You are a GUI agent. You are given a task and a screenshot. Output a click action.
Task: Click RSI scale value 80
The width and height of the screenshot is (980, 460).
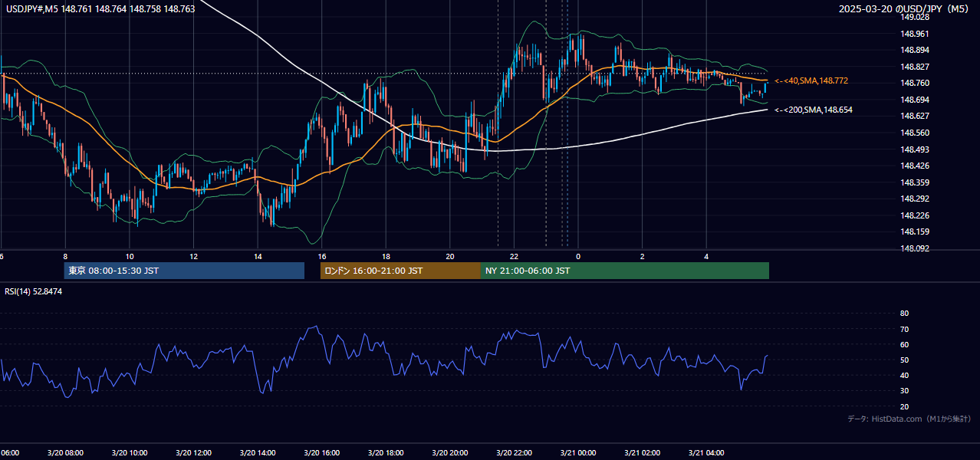tap(904, 314)
